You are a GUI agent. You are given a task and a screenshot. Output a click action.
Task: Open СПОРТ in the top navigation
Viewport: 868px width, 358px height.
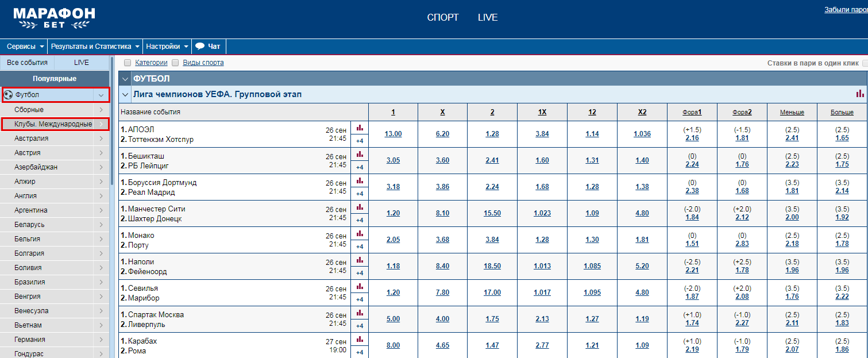pos(443,18)
